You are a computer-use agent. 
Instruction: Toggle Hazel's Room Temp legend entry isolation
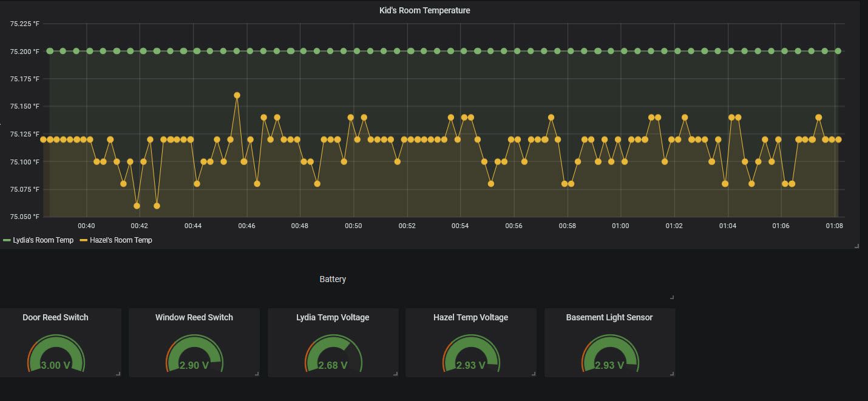coord(122,240)
